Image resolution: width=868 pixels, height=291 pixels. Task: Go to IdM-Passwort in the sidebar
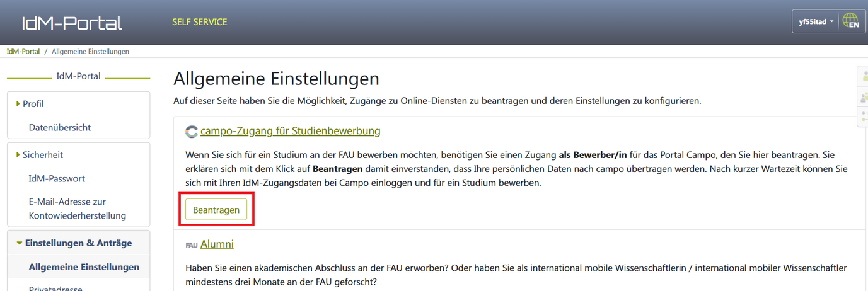pyautogui.click(x=57, y=178)
